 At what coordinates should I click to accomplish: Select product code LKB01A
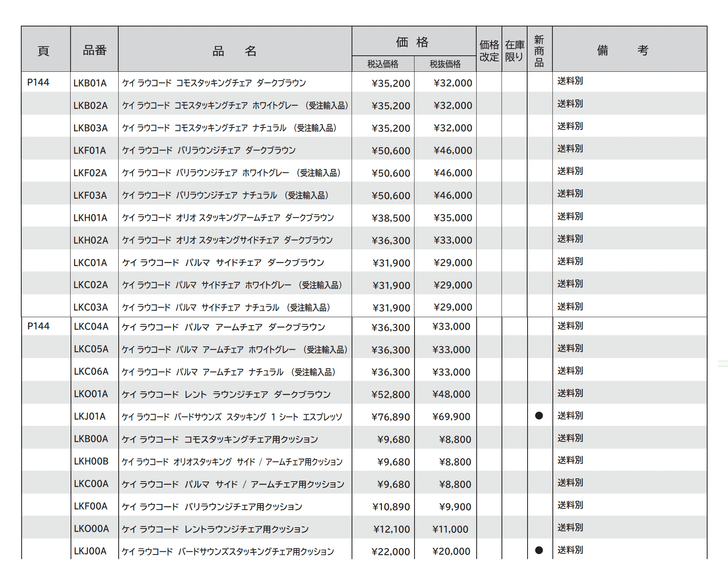(x=91, y=83)
